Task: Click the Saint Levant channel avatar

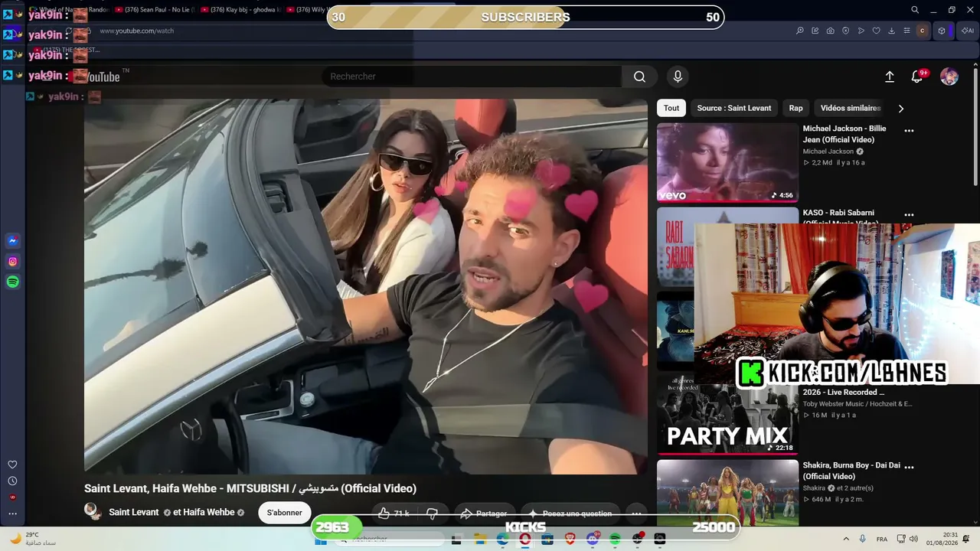Action: (x=93, y=511)
